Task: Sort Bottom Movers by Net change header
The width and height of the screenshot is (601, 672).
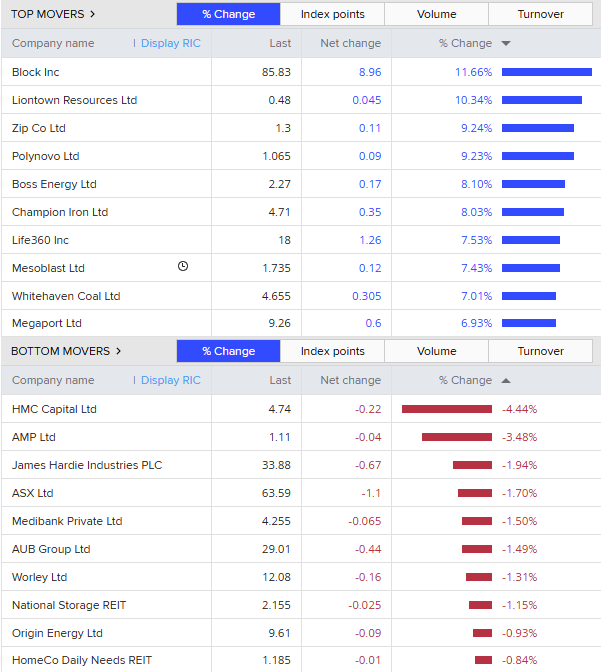Action: click(x=351, y=380)
